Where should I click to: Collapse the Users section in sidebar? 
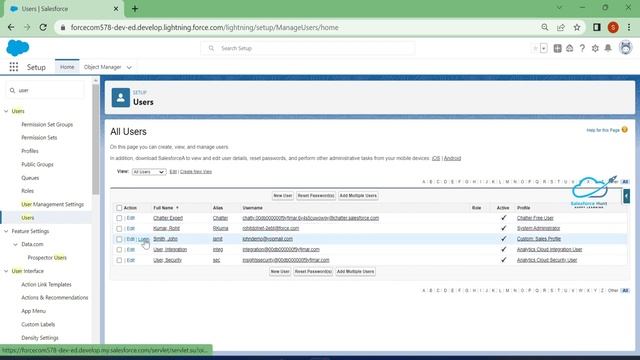click(x=6, y=111)
